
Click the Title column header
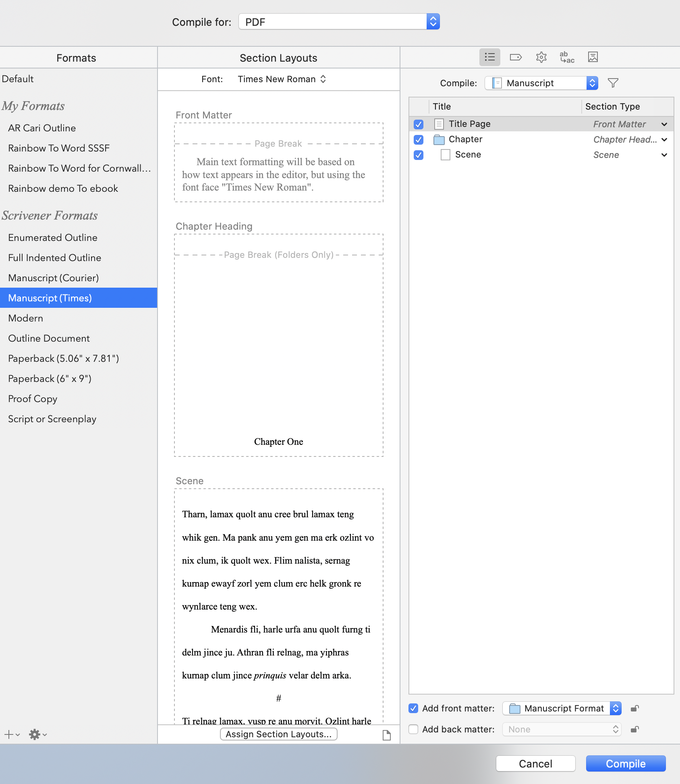pos(505,106)
